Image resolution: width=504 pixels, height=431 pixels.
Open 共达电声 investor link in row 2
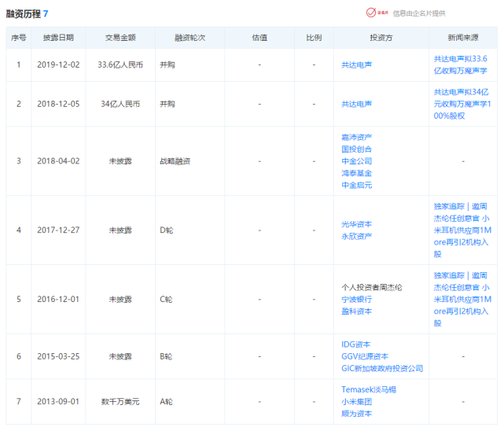[x=356, y=104]
